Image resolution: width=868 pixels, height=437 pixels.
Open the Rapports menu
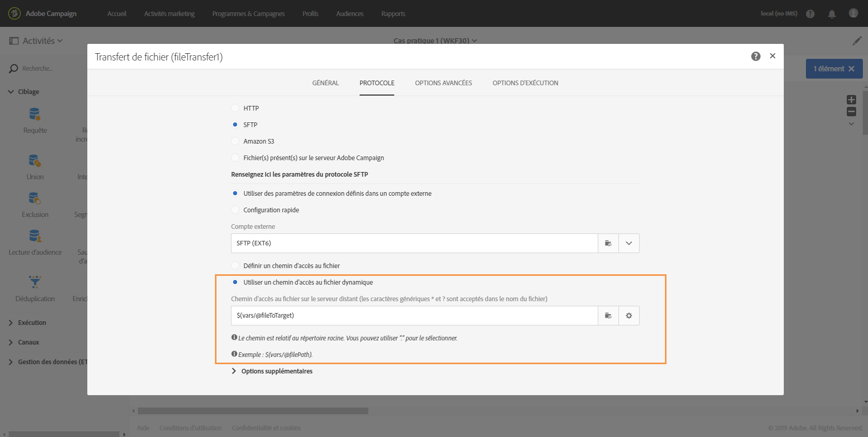pos(393,13)
